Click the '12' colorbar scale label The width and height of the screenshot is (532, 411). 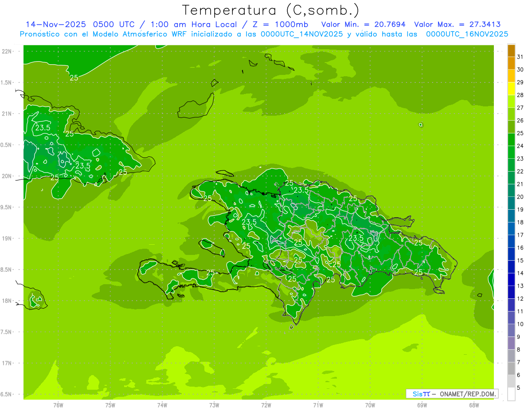coord(520,299)
